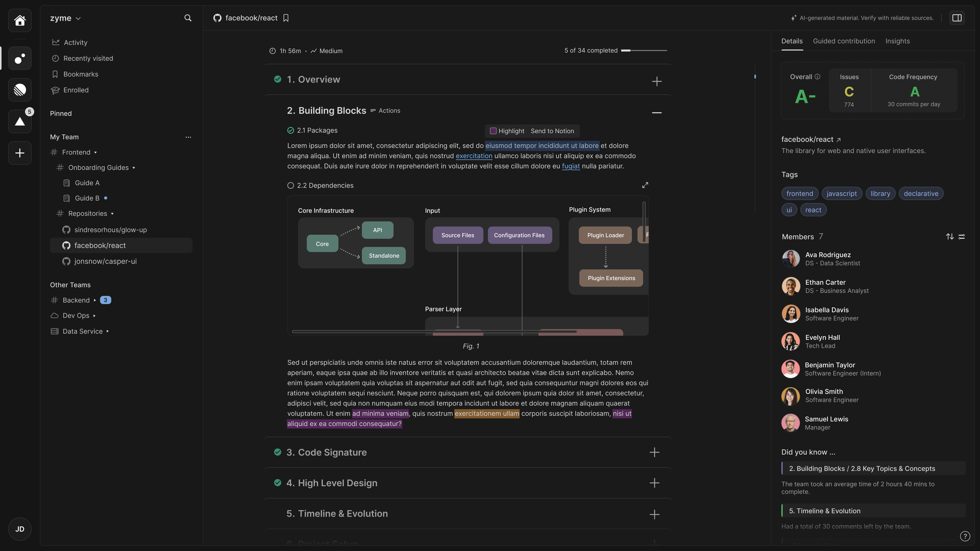
Task: Open My Team more options menu
Action: [x=188, y=137]
